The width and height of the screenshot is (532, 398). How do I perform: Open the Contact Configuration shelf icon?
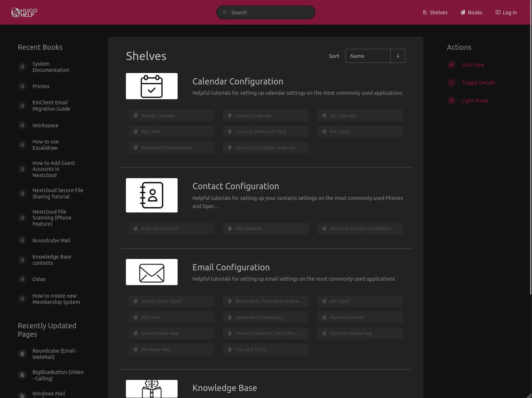tap(151, 195)
